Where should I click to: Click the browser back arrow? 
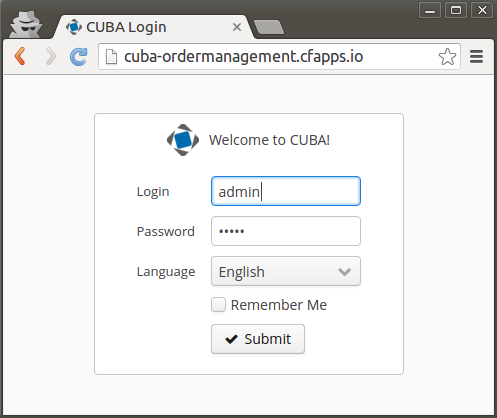click(x=20, y=56)
